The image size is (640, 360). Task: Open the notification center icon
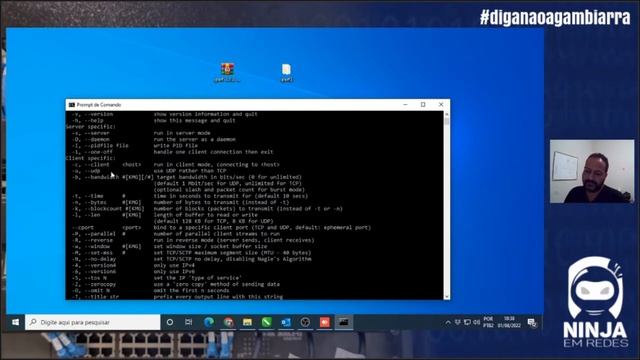point(532,322)
